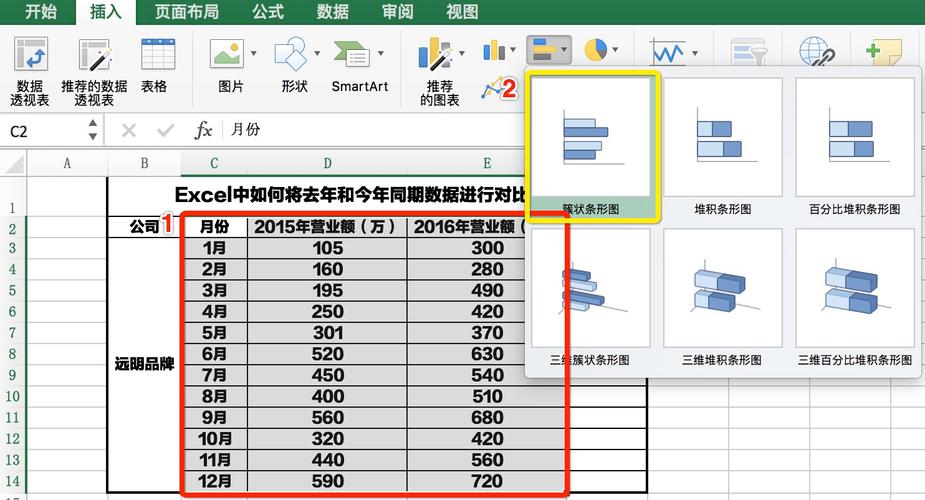The height and width of the screenshot is (500, 925).
Task: Open the 图片 dropdown arrow
Action: (254, 53)
